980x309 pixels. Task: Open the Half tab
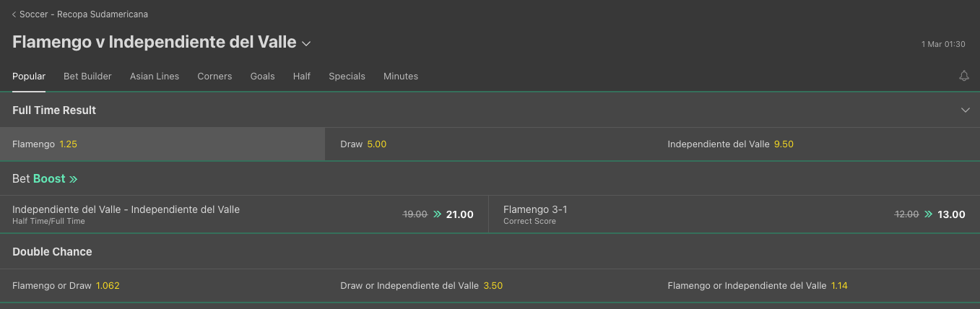click(x=302, y=76)
